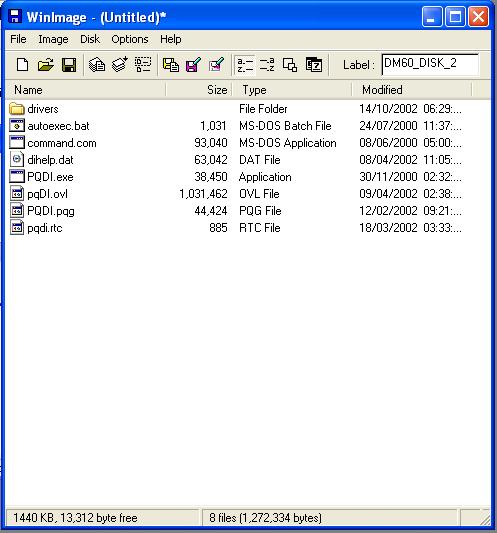
Task: Open the Options menu
Action: (130, 39)
